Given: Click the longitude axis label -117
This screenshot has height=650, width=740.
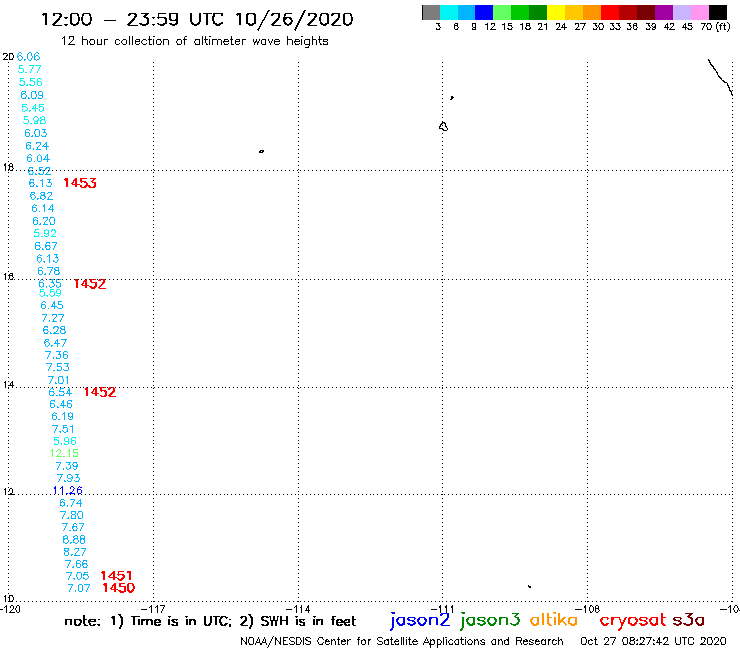Looking at the screenshot, I should tap(153, 609).
